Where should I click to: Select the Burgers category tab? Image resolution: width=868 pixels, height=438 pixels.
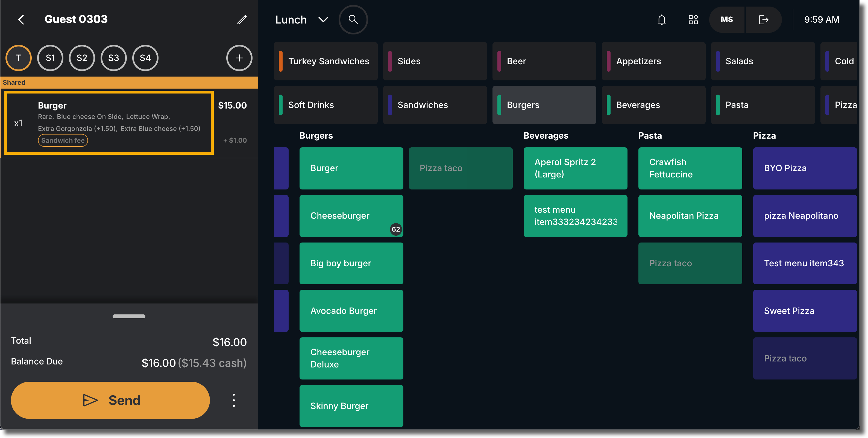pyautogui.click(x=544, y=105)
